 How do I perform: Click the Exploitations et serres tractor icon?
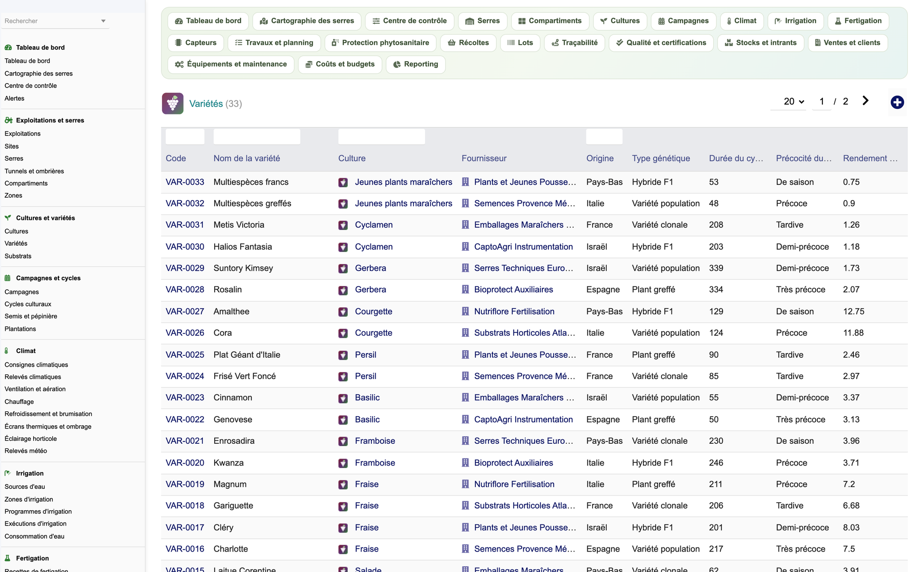coord(8,120)
